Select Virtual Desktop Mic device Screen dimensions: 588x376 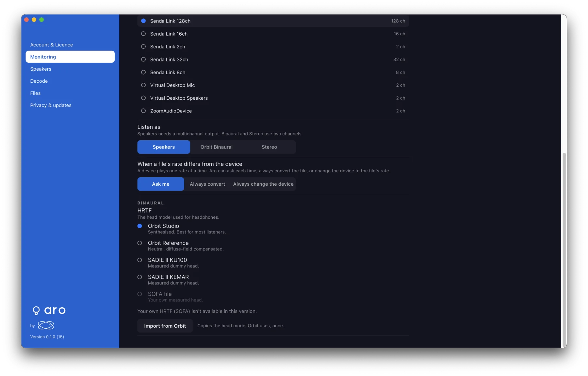click(273, 85)
